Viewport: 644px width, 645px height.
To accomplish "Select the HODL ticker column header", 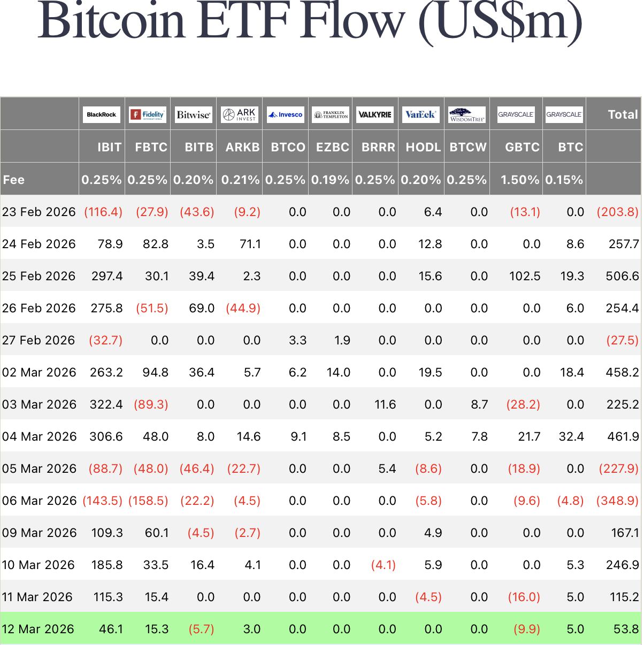I will (x=423, y=147).
